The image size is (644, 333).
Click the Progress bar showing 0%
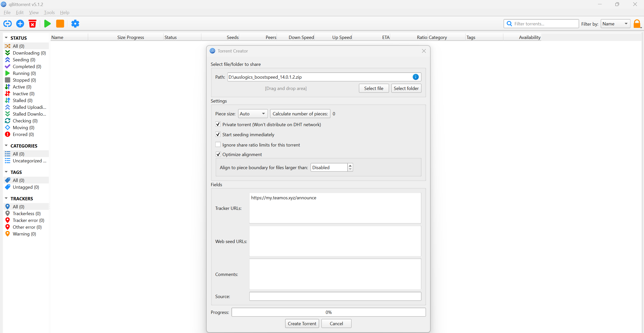pos(328,312)
